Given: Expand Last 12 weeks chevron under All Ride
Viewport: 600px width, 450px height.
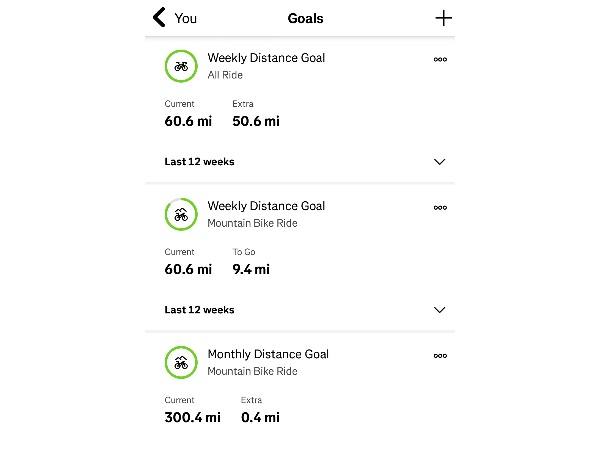Looking at the screenshot, I should click(x=439, y=162).
